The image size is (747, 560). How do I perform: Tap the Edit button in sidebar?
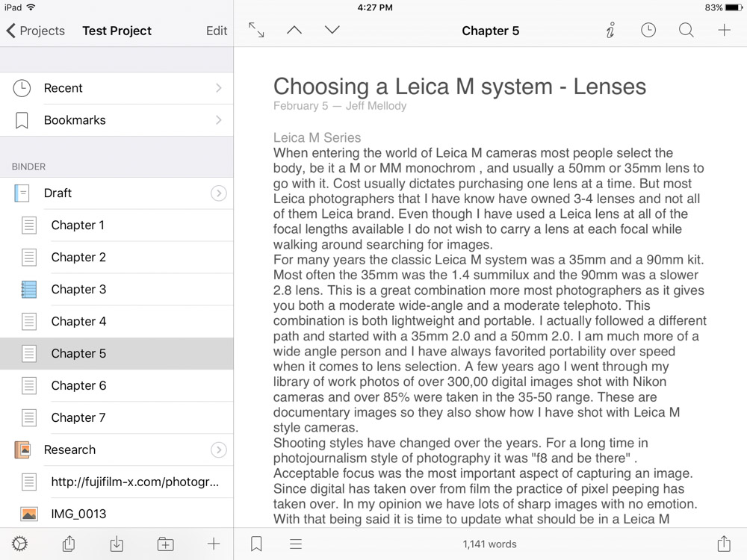(x=217, y=31)
